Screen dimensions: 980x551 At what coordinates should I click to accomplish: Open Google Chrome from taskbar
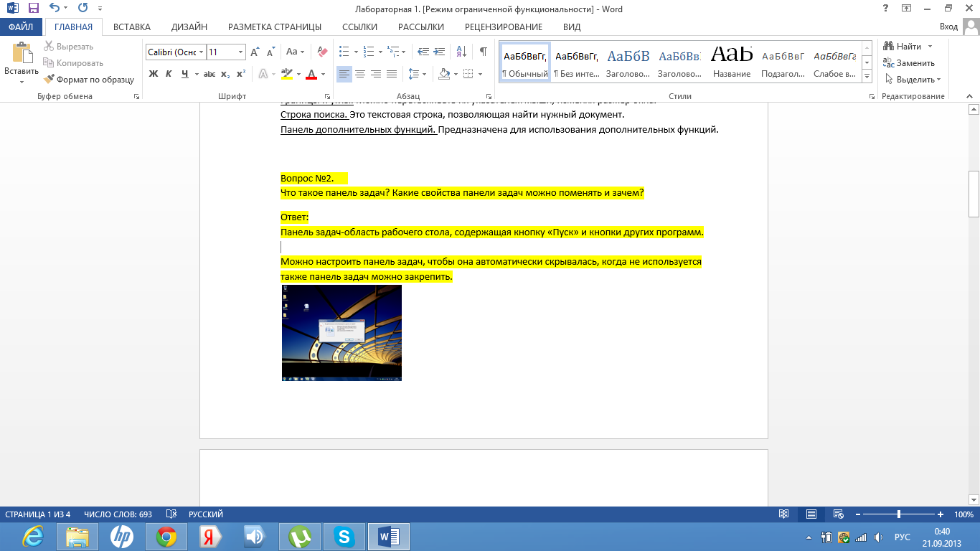pos(166,537)
